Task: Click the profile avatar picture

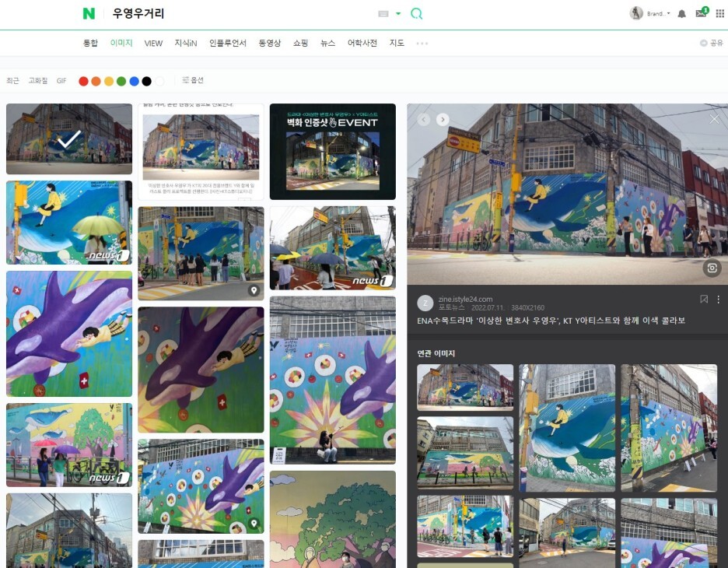Action: coord(636,13)
